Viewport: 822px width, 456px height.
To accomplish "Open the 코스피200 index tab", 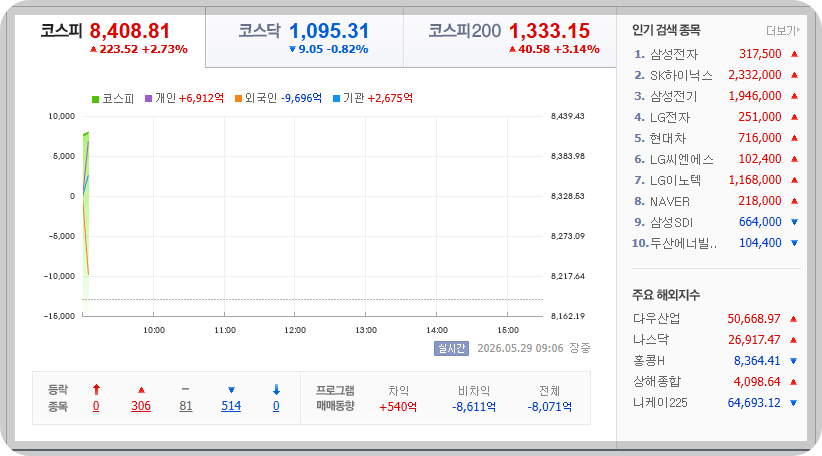I will (510, 38).
